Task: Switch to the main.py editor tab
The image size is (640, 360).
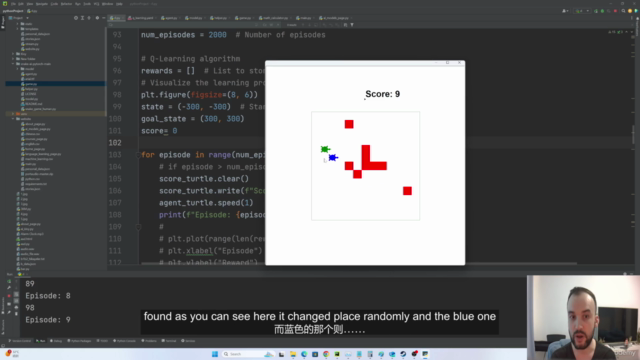Action: point(304,18)
